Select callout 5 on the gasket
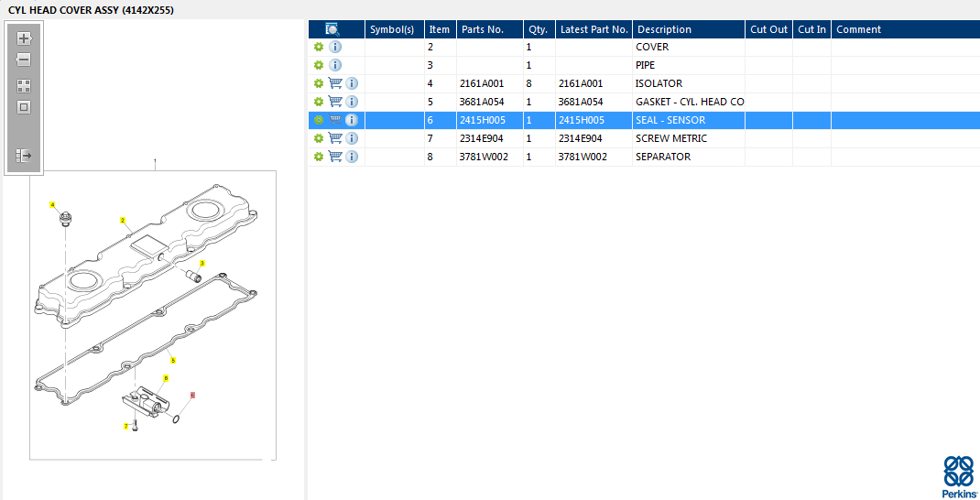Image resolution: width=980 pixels, height=500 pixels. tap(173, 360)
